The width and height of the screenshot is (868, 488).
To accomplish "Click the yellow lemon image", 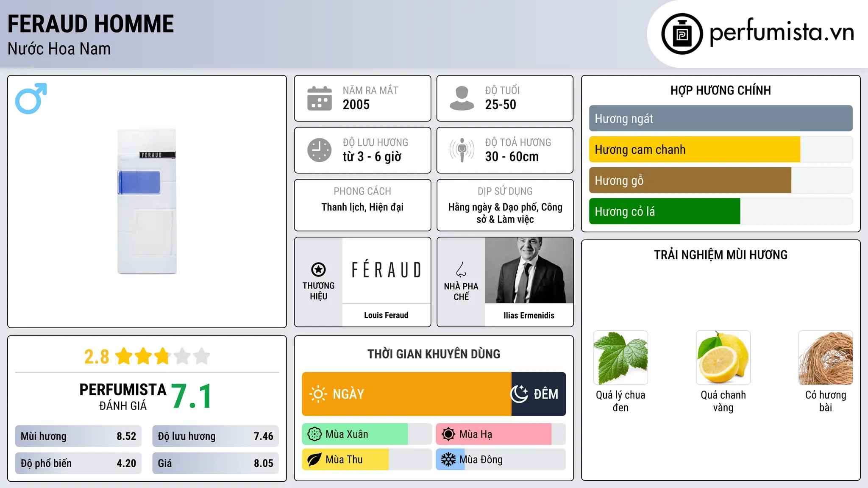I will click(723, 358).
